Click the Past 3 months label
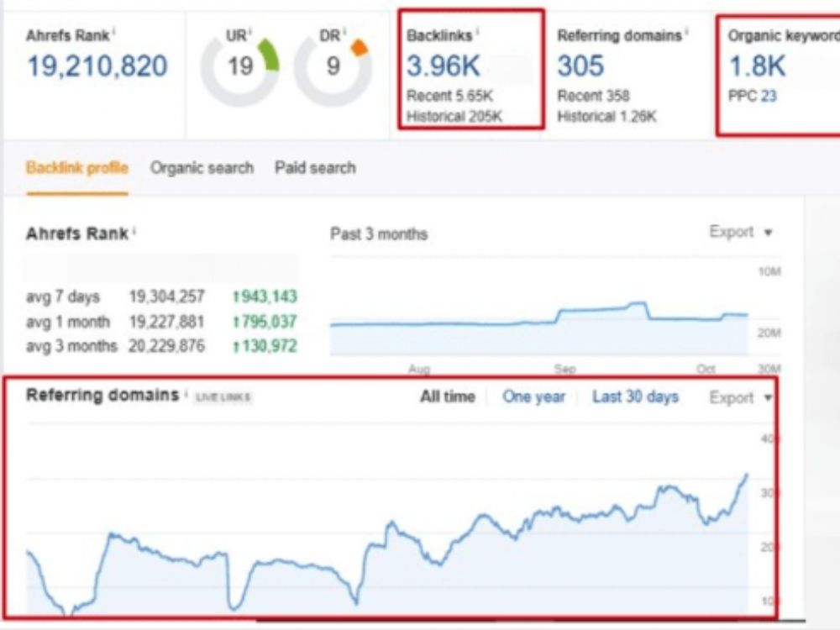The height and width of the screenshot is (630, 840). click(x=379, y=234)
